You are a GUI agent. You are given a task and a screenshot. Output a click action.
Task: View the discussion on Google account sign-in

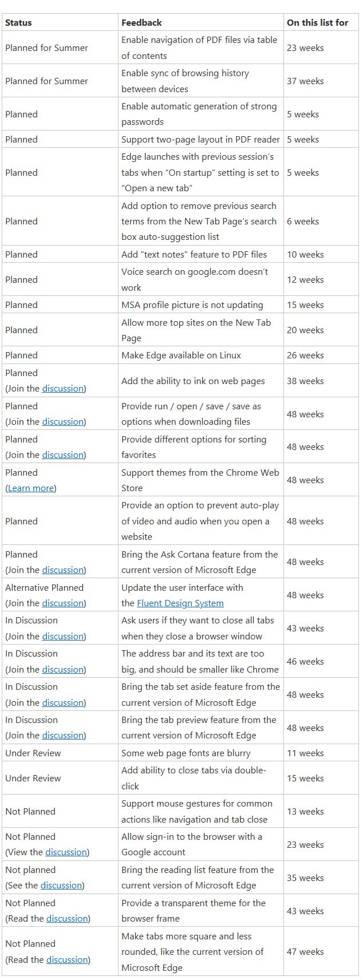(x=66, y=852)
